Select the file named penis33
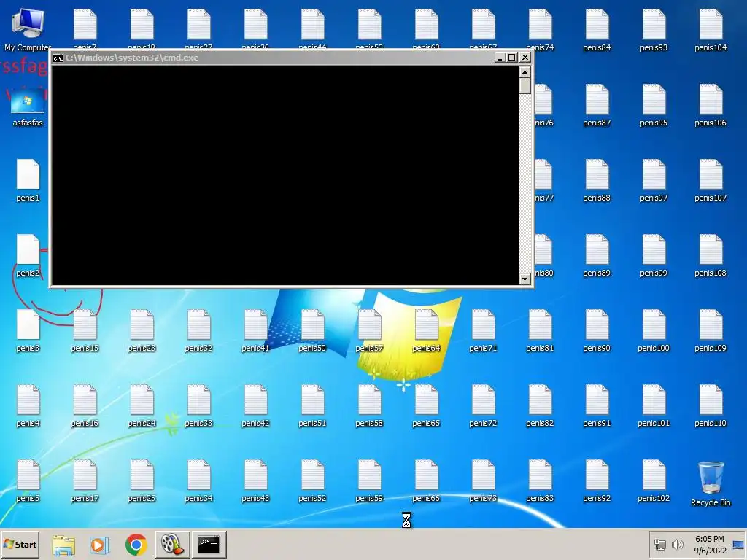Viewport: 747px width, 560px height. [198, 407]
